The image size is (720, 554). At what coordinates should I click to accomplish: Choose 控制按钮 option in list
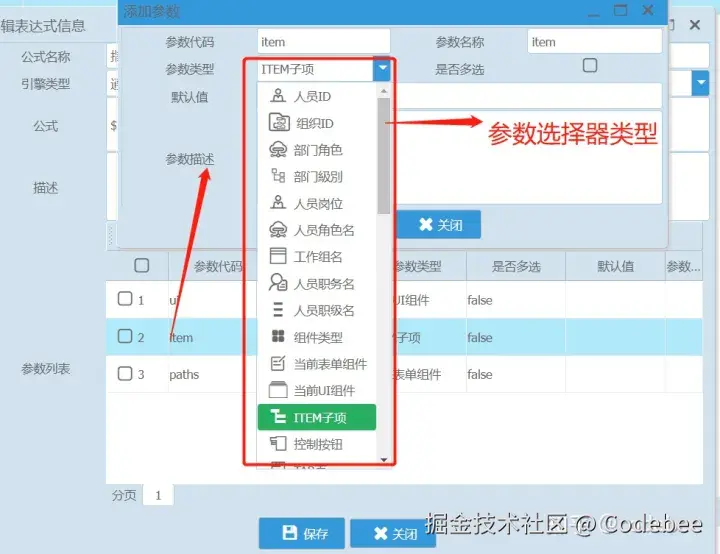tap(317, 444)
